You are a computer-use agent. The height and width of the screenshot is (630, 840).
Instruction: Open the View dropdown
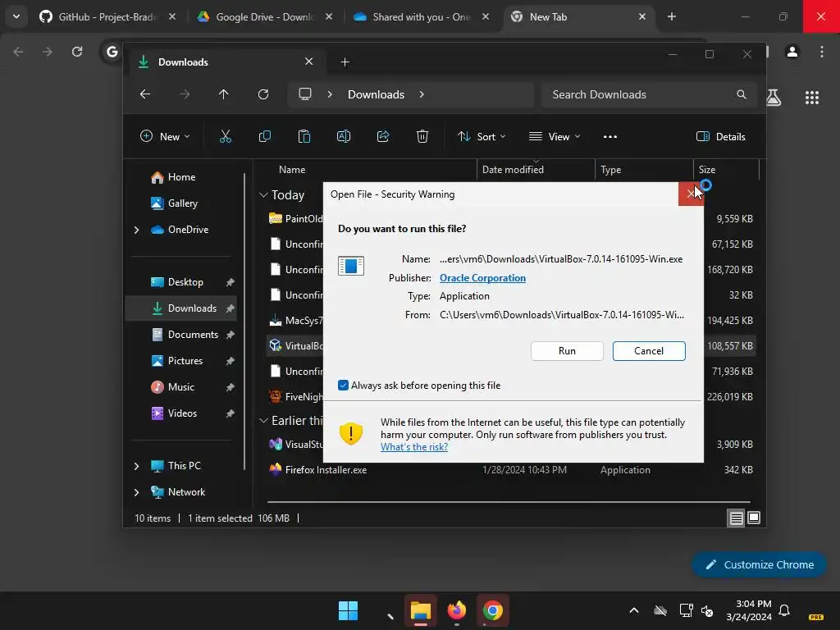click(x=555, y=137)
